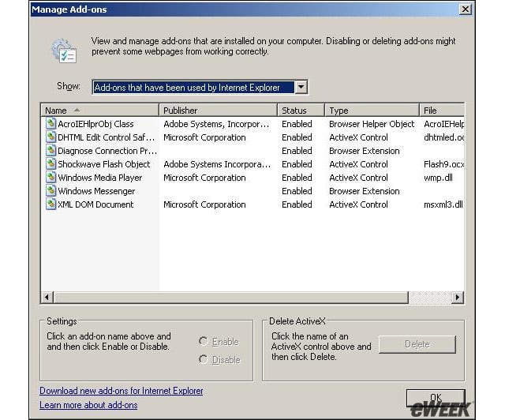The width and height of the screenshot is (505, 420).
Task: Select the Diagnose Connection Pr… row name
Action: [x=107, y=151]
